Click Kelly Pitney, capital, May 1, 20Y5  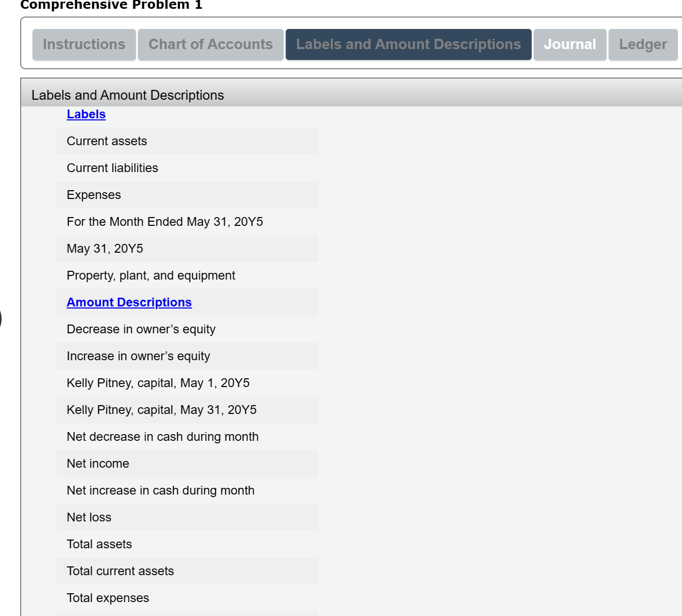(158, 383)
